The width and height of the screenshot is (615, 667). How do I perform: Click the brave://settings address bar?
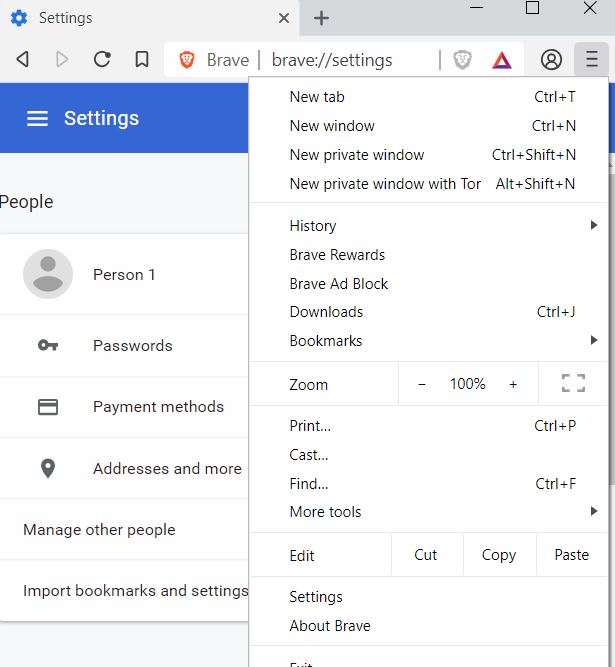332,60
